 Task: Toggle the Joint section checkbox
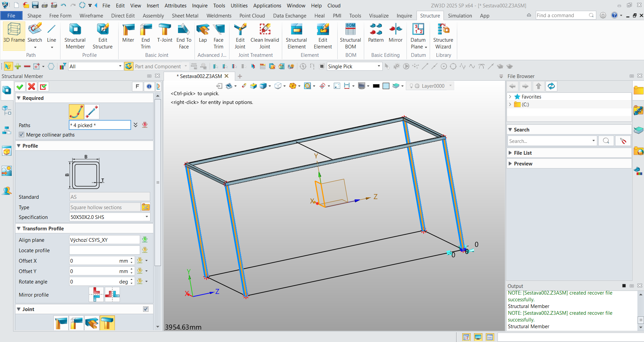146,309
